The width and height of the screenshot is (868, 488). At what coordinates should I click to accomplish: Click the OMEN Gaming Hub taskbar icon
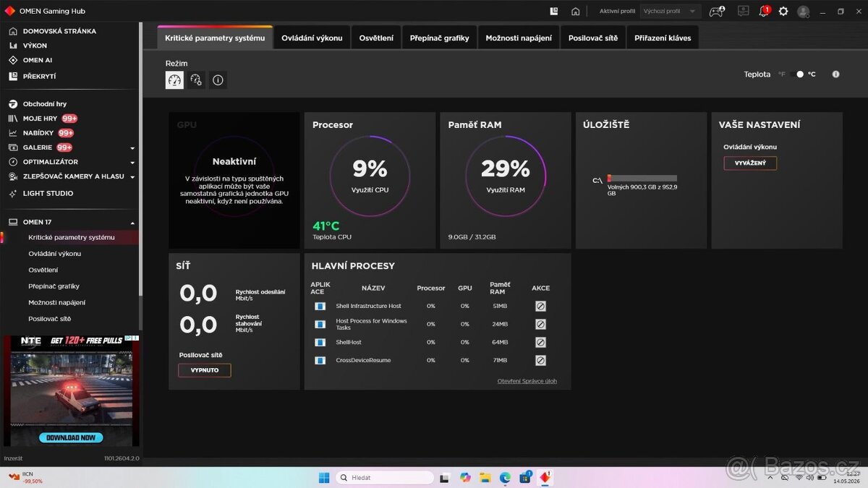(x=545, y=477)
